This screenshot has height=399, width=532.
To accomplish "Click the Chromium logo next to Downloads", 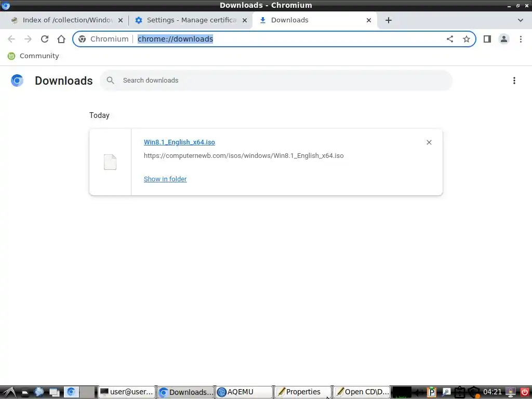I will click(x=17, y=81).
